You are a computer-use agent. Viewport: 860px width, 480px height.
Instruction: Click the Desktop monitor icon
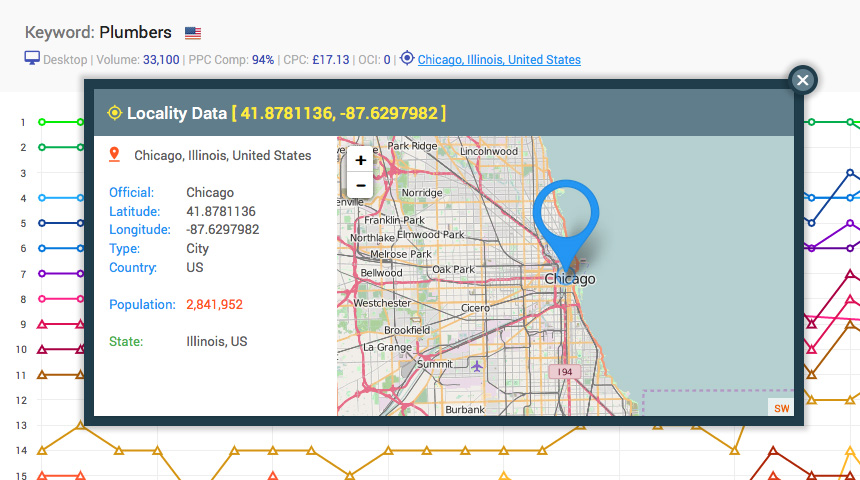(x=32, y=59)
